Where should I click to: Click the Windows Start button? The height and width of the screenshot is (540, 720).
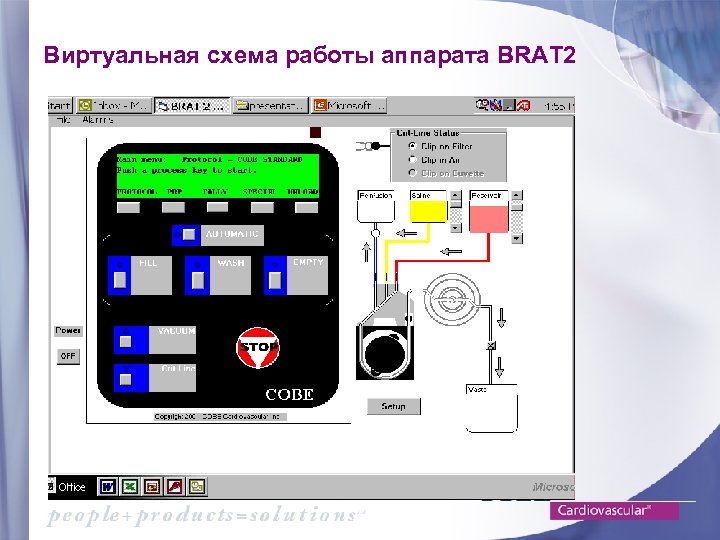[60, 106]
